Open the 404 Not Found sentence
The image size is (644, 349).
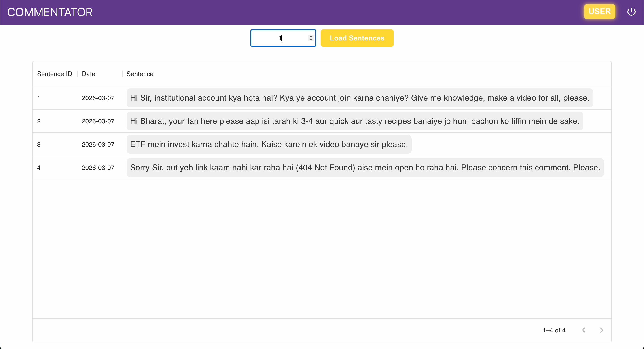365,168
